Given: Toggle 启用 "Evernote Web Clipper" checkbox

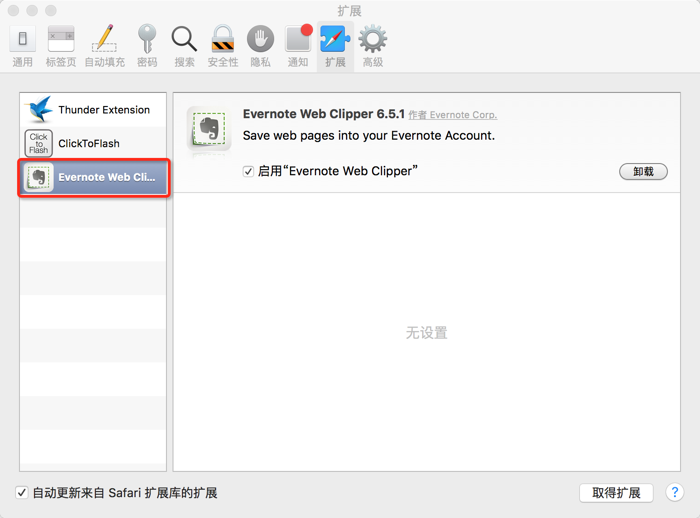Looking at the screenshot, I should coord(248,171).
